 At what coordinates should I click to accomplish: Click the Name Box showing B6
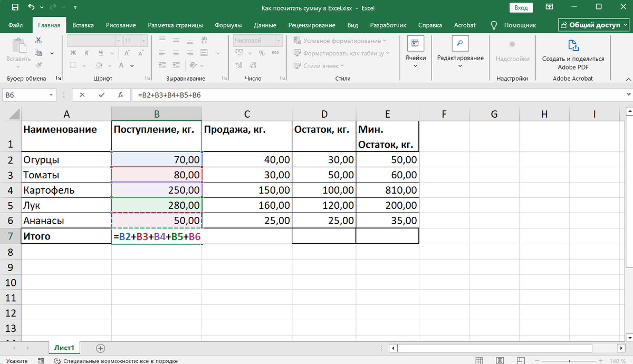(x=24, y=95)
